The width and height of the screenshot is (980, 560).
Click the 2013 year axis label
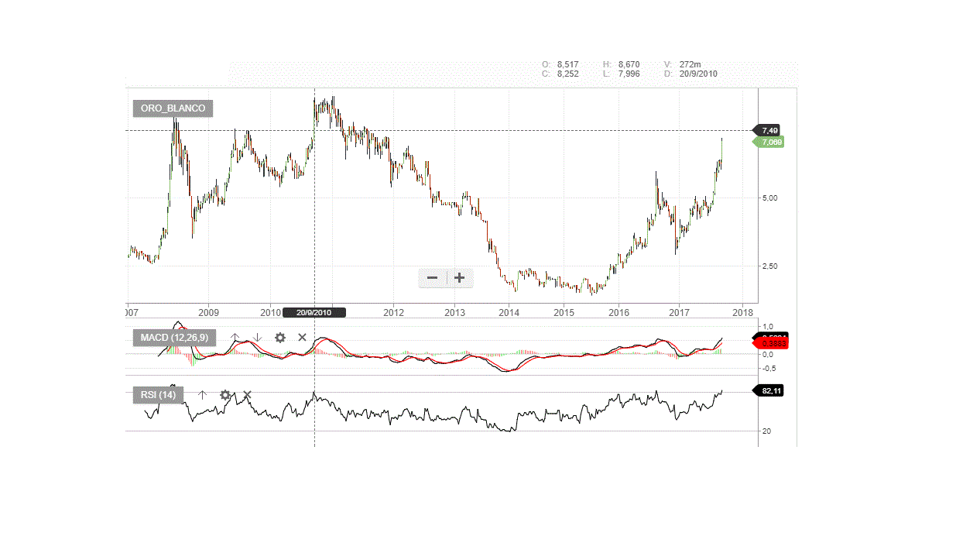(x=454, y=313)
